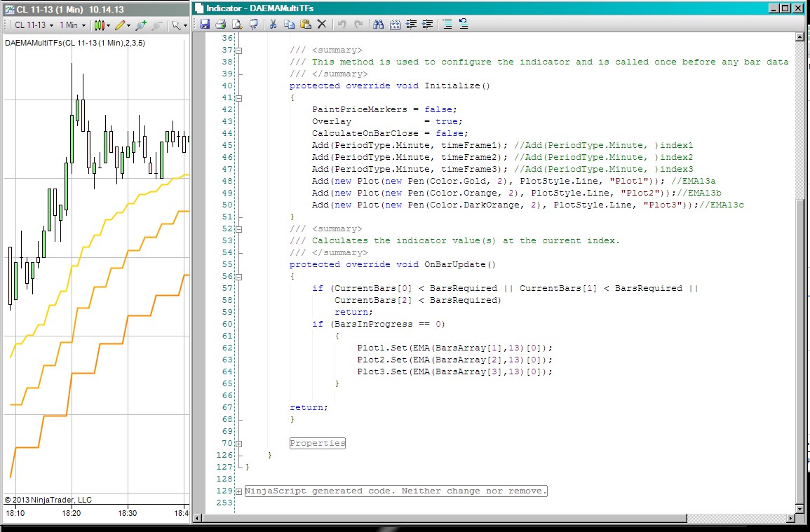Click the Paste clipboard icon

305,24
